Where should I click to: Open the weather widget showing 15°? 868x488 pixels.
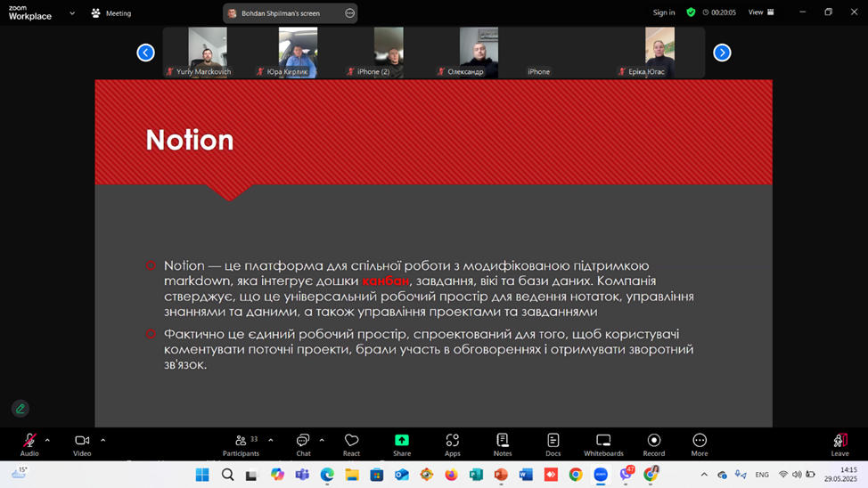(x=20, y=473)
